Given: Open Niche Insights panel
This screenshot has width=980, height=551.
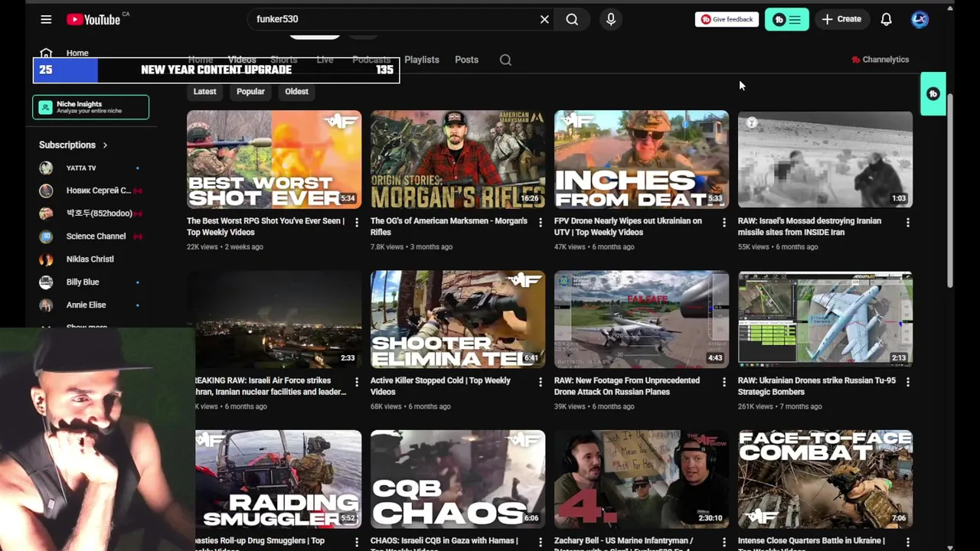Looking at the screenshot, I should pos(90,107).
